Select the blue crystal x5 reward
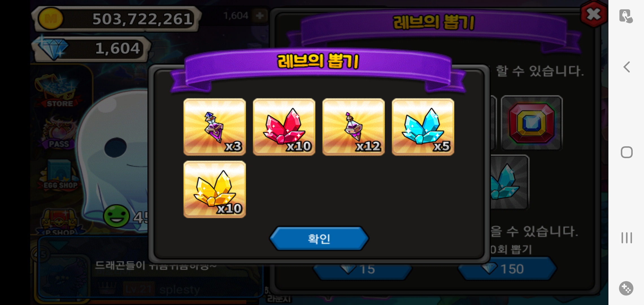Screen dimensions: 644x305 pos(423,127)
